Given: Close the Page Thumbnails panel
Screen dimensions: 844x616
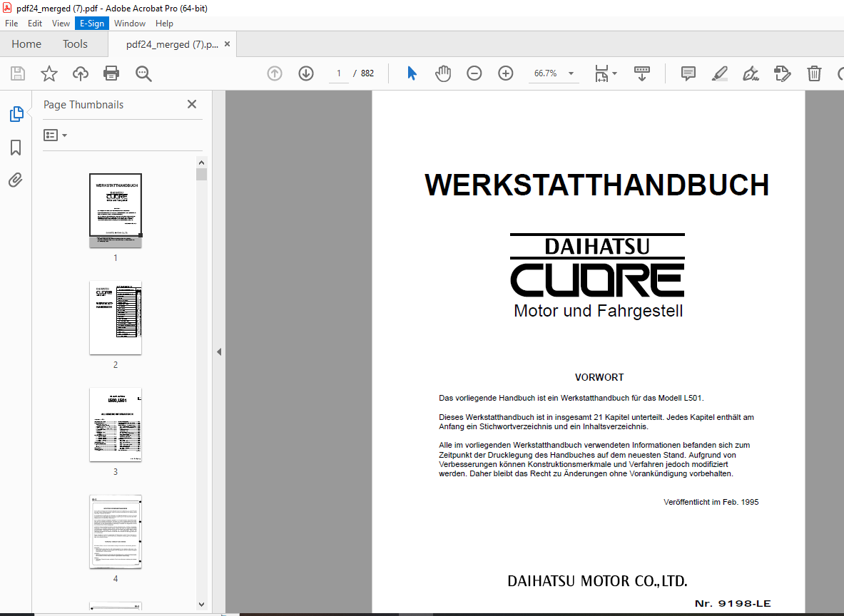Looking at the screenshot, I should click(x=192, y=104).
